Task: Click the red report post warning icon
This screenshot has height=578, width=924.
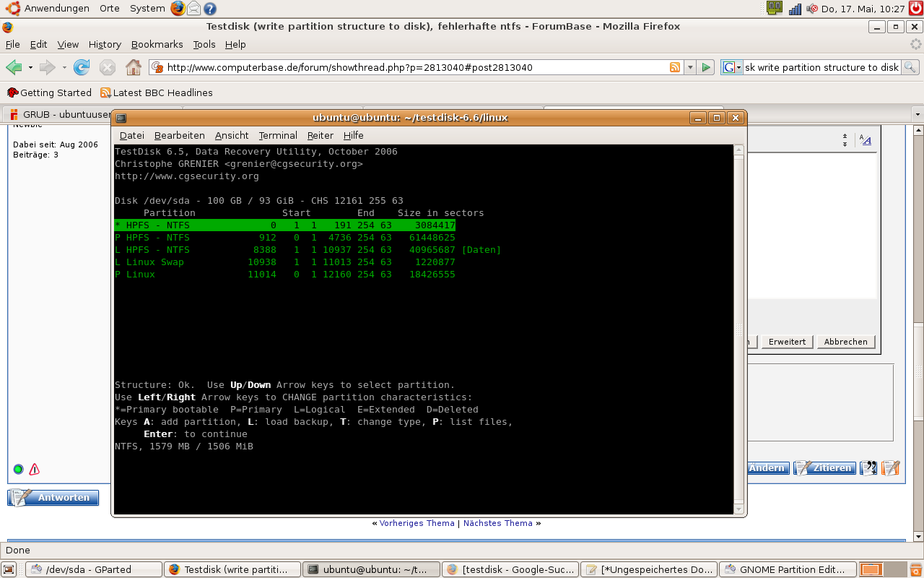Action: 34,469
